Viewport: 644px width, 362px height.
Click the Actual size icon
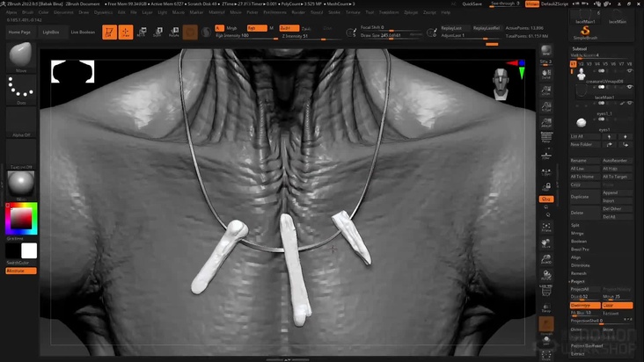545,106
